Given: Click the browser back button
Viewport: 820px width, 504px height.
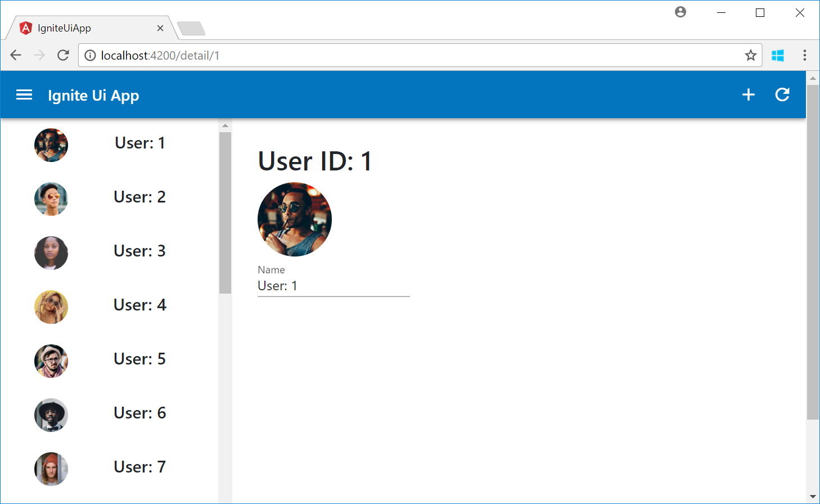Looking at the screenshot, I should (x=15, y=55).
